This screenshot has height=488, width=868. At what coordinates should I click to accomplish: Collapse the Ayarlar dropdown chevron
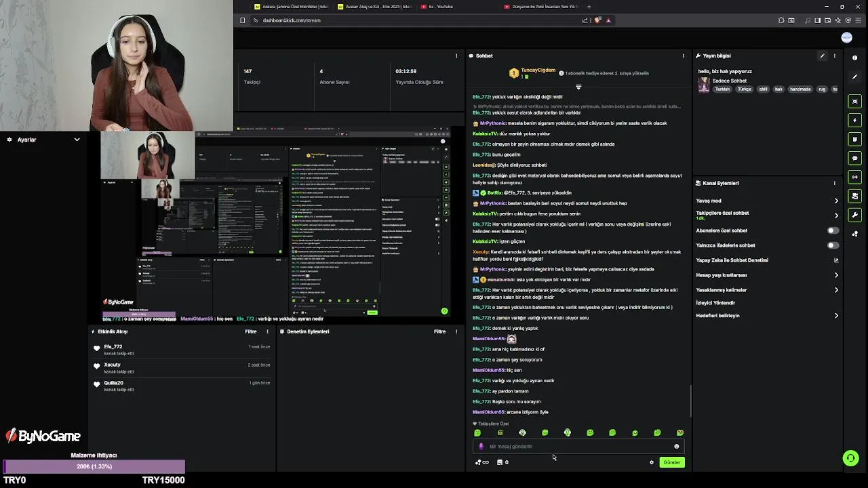coord(77,140)
